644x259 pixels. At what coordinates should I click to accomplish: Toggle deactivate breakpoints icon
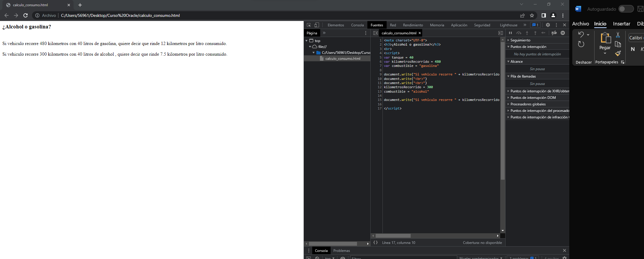tap(554, 33)
